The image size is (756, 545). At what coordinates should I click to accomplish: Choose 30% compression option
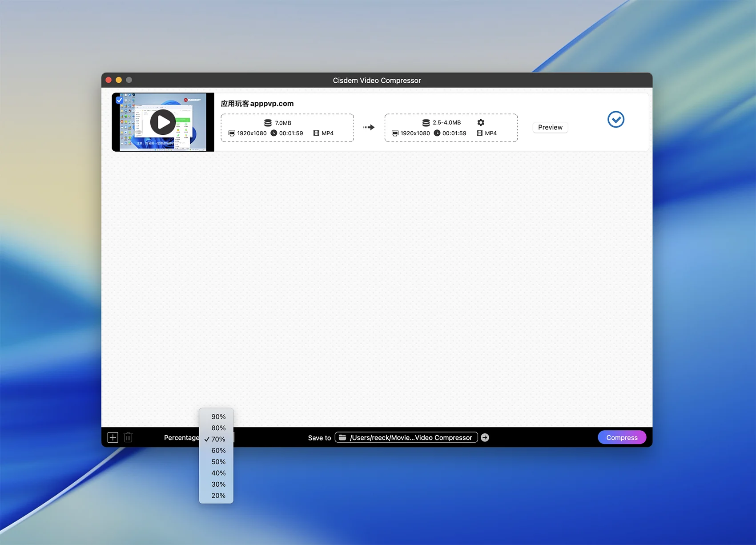(x=218, y=484)
